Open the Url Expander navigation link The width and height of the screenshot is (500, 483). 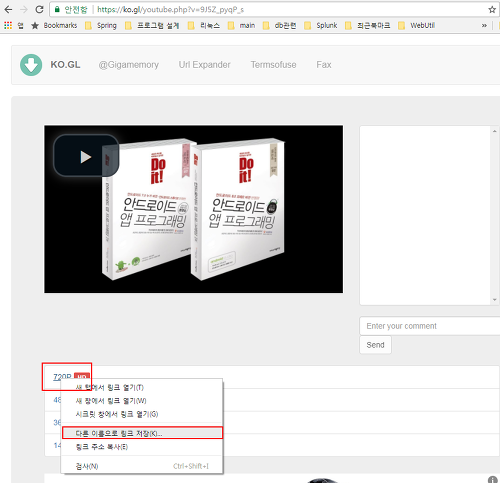[x=204, y=65]
